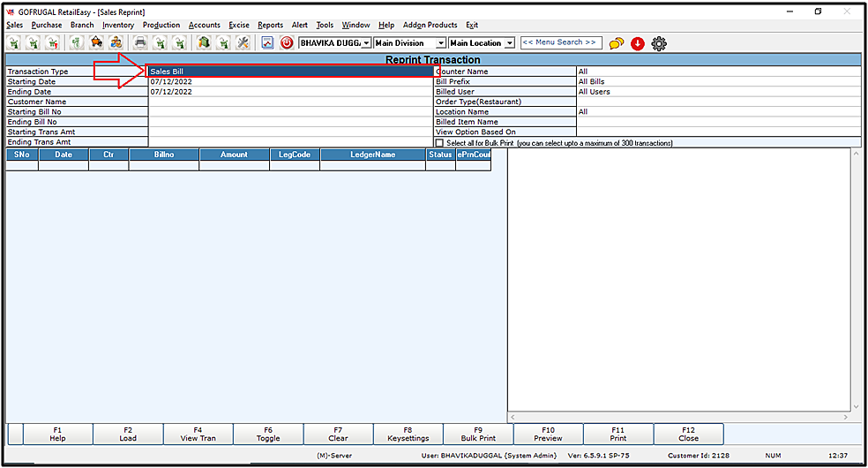Image resolution: width=868 pixels, height=468 pixels.
Task: Open the Inventory menu
Action: point(118,25)
